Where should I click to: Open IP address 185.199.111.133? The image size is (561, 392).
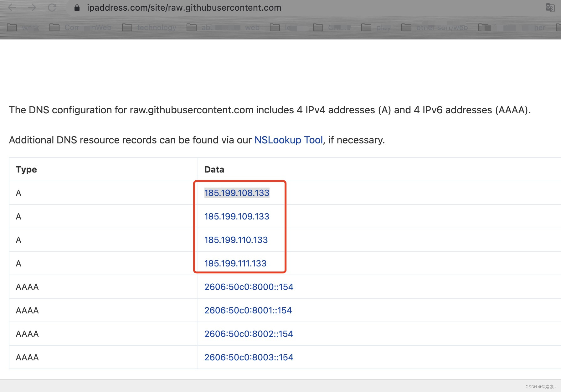pyautogui.click(x=235, y=263)
